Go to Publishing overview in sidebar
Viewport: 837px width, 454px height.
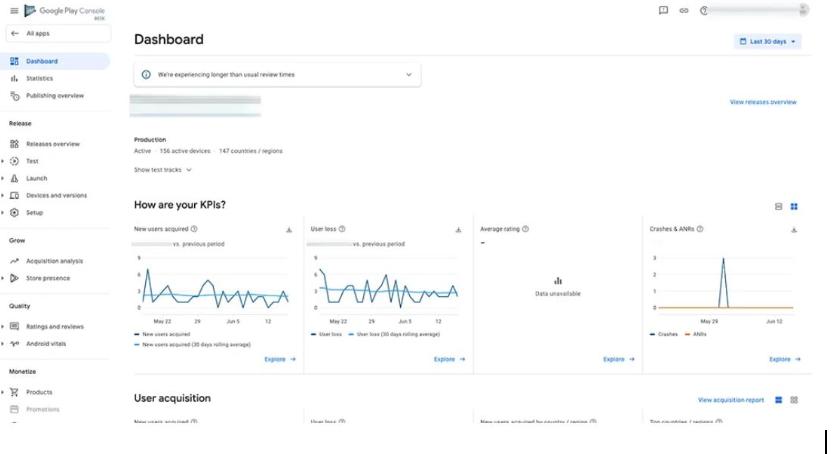pos(54,96)
